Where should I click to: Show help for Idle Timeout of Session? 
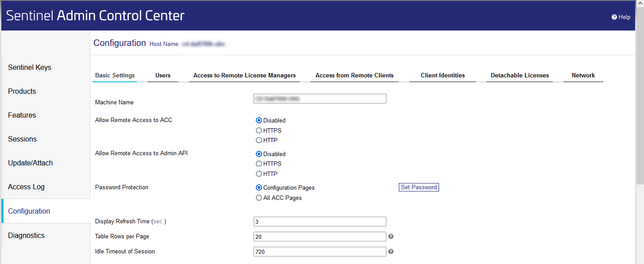click(x=391, y=252)
